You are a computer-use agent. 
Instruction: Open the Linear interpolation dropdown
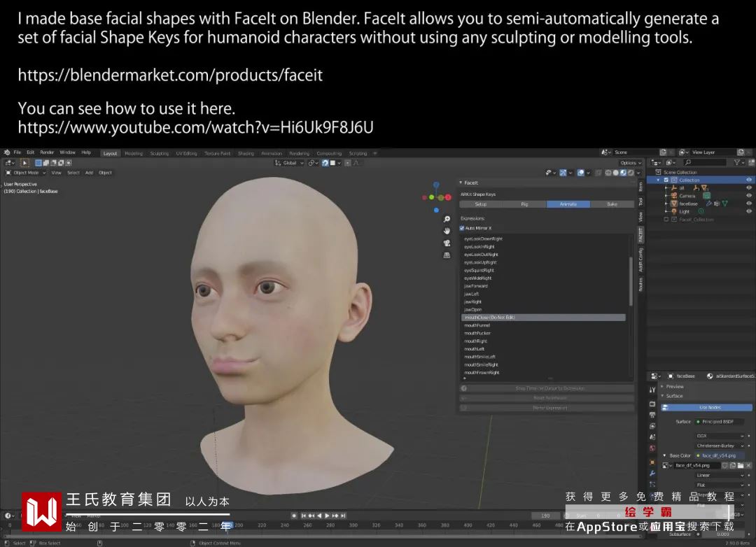coord(720,475)
